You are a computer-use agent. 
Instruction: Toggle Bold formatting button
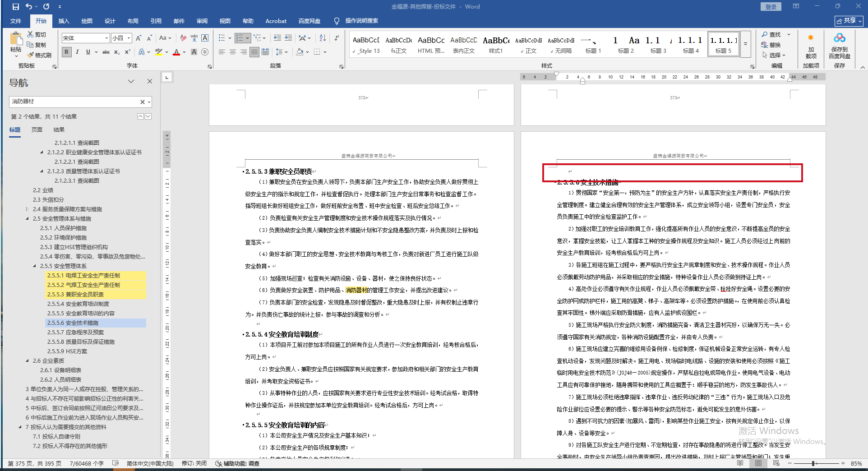click(x=67, y=52)
